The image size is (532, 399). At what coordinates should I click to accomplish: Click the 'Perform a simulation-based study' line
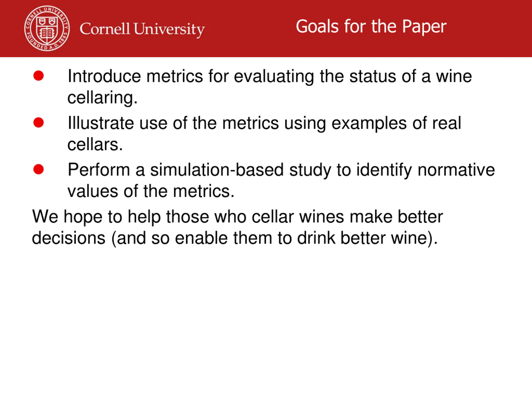click(x=281, y=170)
